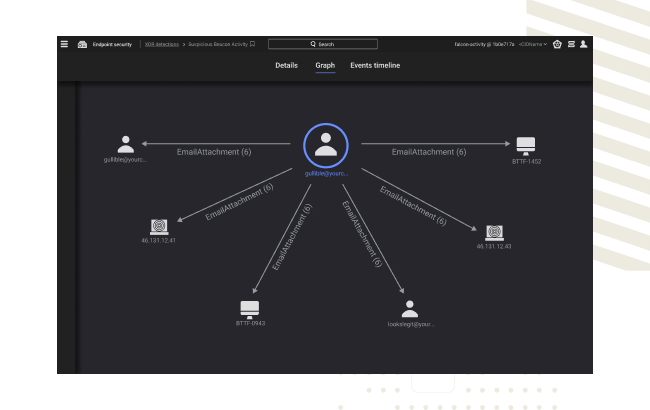Viewport: 650px width, 410px height.
Task: Click EmailAttachment (6) label toward BTTF-0943
Action: [x=292, y=237]
